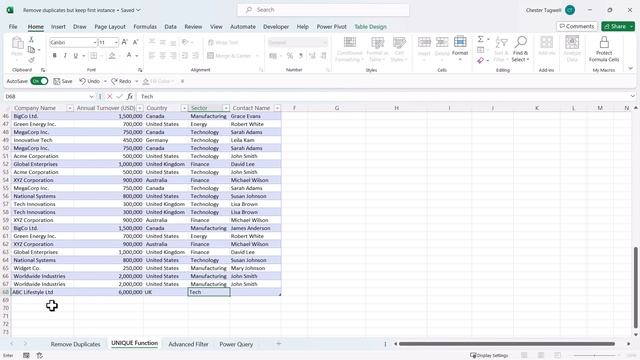Click the Redo button
The width and height of the screenshot is (640, 360).
pyautogui.click(x=121, y=81)
